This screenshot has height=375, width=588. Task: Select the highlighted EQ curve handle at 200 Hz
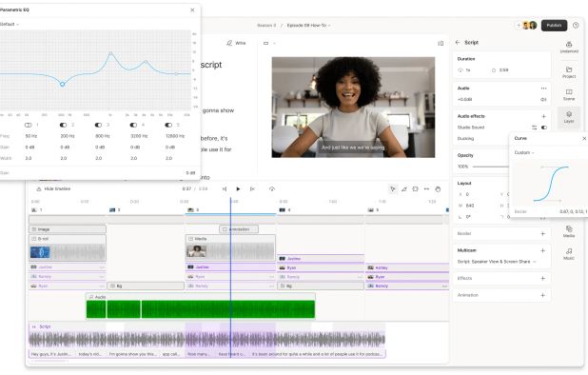point(62,85)
